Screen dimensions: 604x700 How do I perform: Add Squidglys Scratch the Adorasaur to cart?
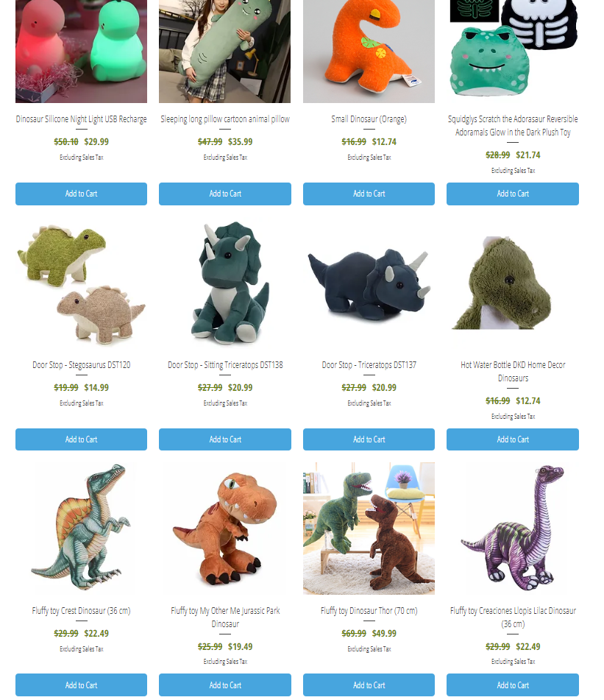[x=513, y=194]
